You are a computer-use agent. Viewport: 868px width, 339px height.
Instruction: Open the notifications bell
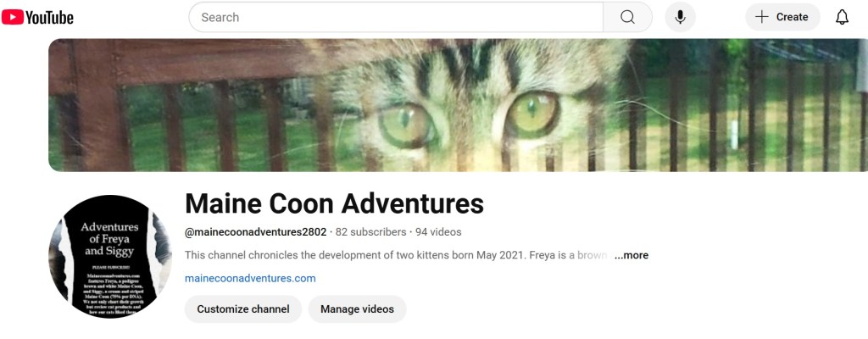coord(842,17)
